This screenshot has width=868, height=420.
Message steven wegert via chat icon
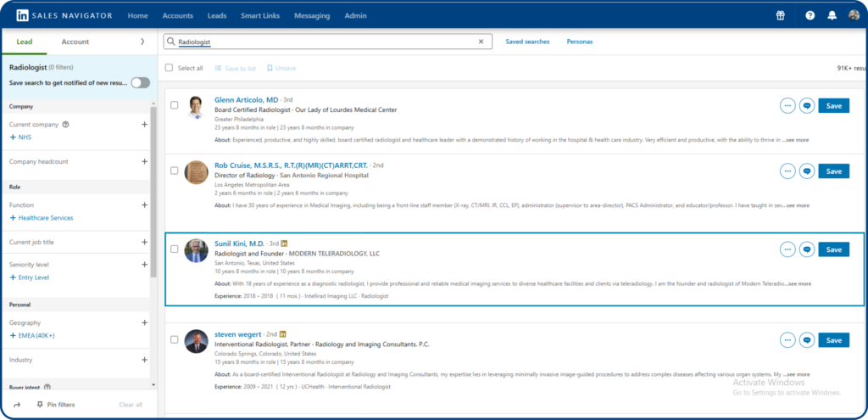click(x=807, y=340)
